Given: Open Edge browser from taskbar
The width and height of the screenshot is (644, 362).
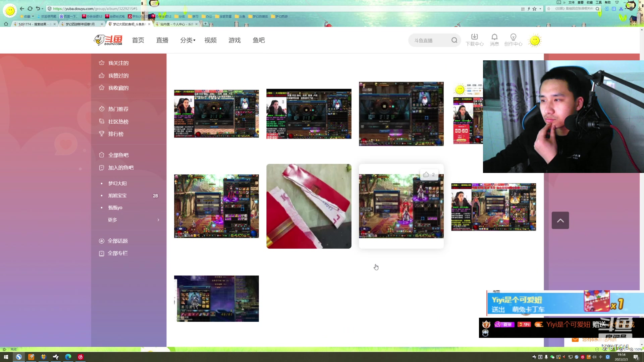Looking at the screenshot, I should tap(68, 357).
